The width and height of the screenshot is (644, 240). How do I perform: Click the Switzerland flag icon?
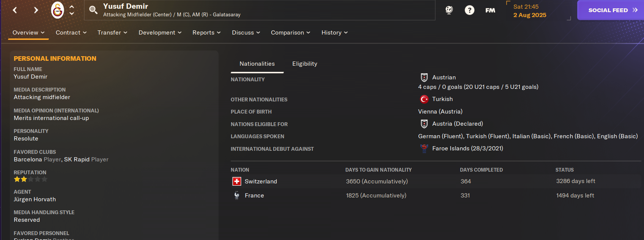click(237, 182)
